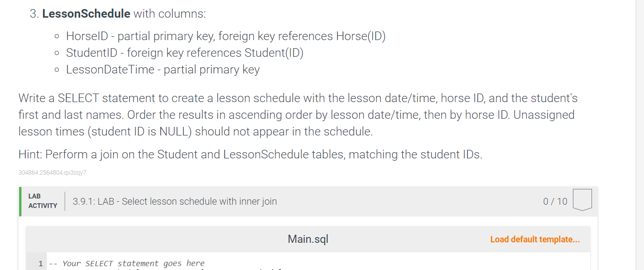
Task: Click the comment text 'Your SELECT statement goes here'
Action: click(x=133, y=263)
